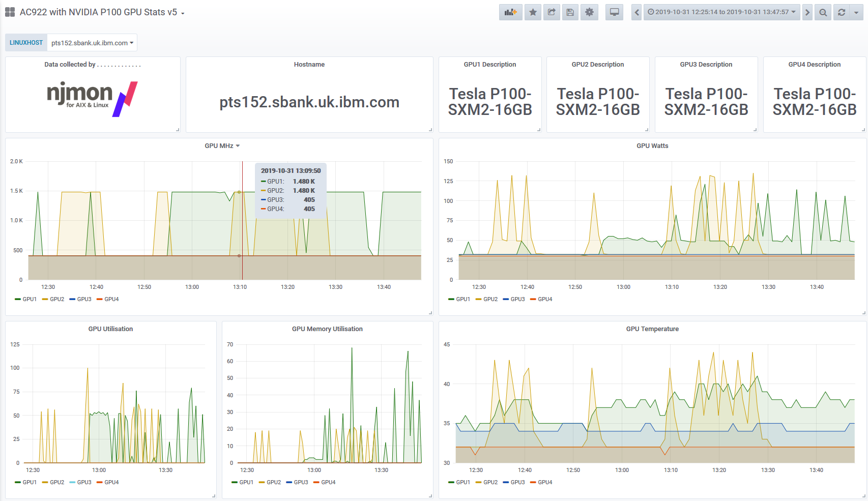Open the time range picker
Image resolution: width=868 pixels, height=501 pixels.
click(x=721, y=12)
